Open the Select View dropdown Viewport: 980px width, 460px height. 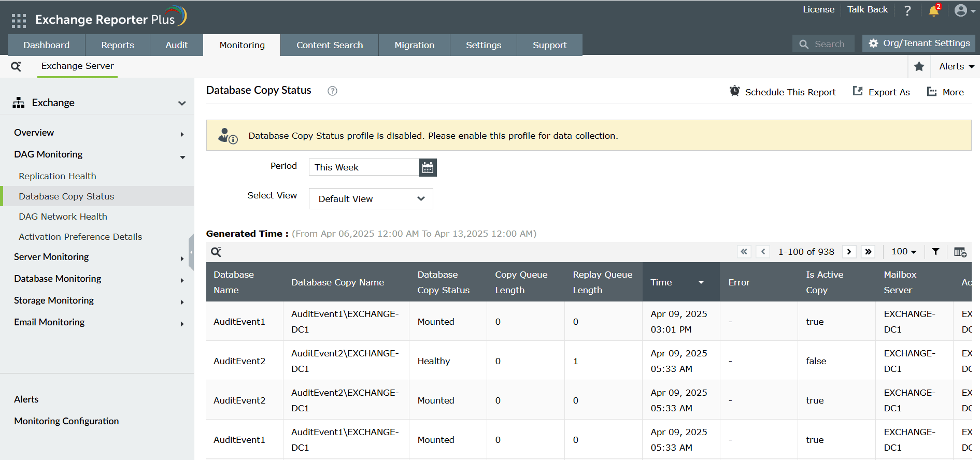pos(371,199)
